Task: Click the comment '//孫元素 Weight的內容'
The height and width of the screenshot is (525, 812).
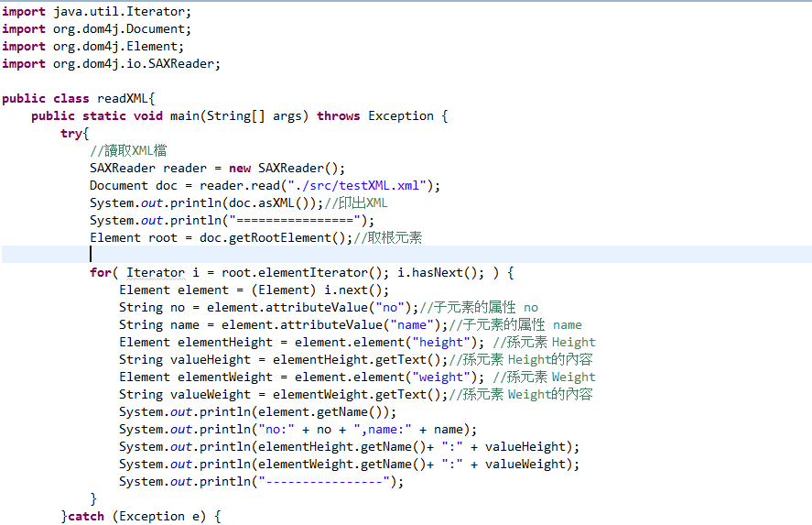Action: coord(521,395)
